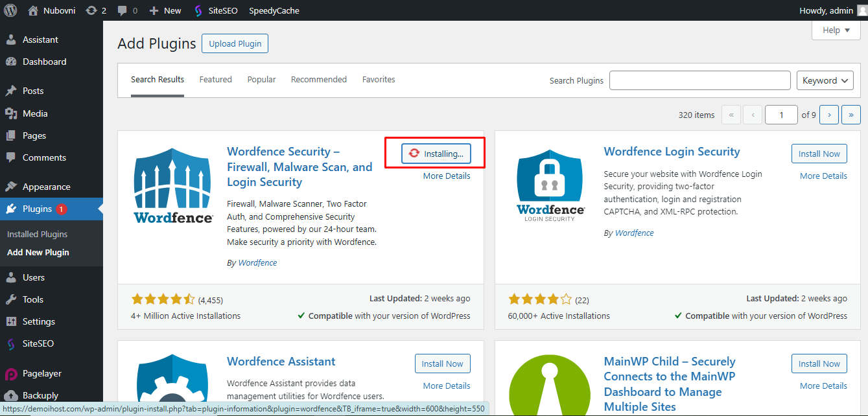Install Now the Wordfence Login Security plugin

click(x=819, y=154)
